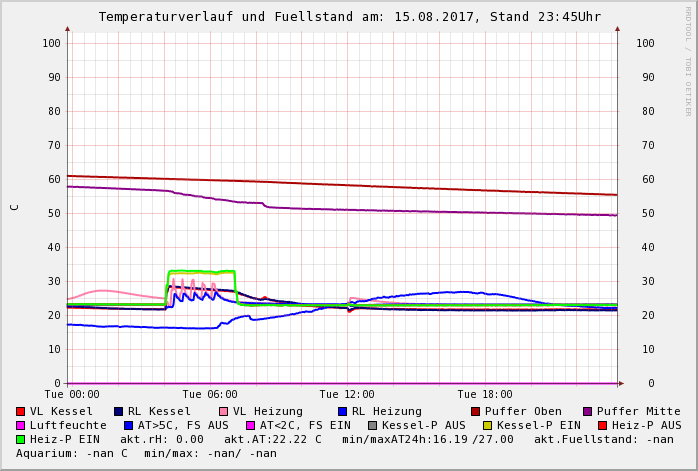Click the Tue 00:00 time axis label
The height and width of the screenshot is (471, 698).
click(72, 394)
